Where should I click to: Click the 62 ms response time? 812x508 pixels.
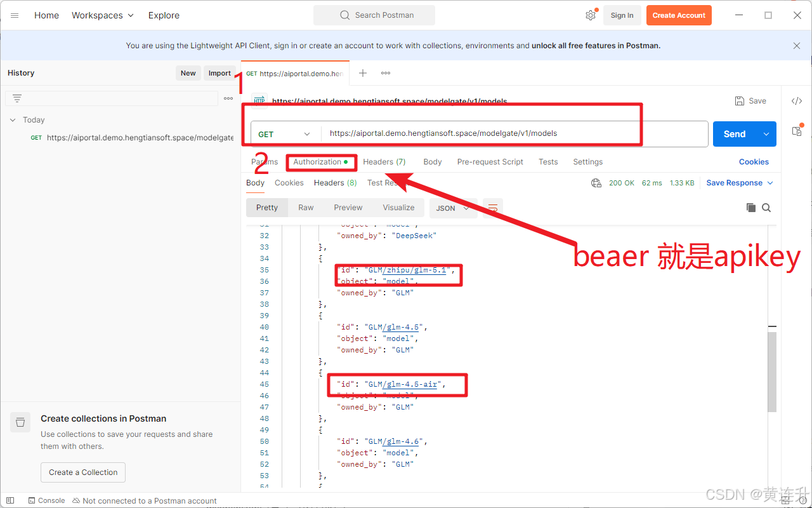click(652, 183)
